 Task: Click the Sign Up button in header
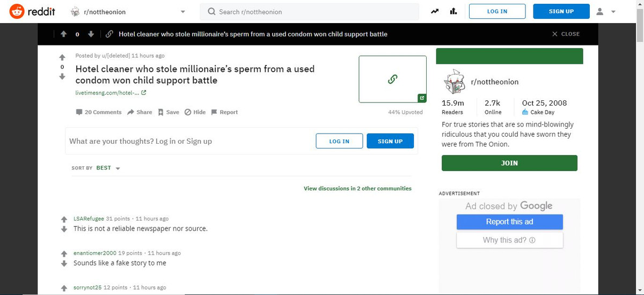coord(561,12)
